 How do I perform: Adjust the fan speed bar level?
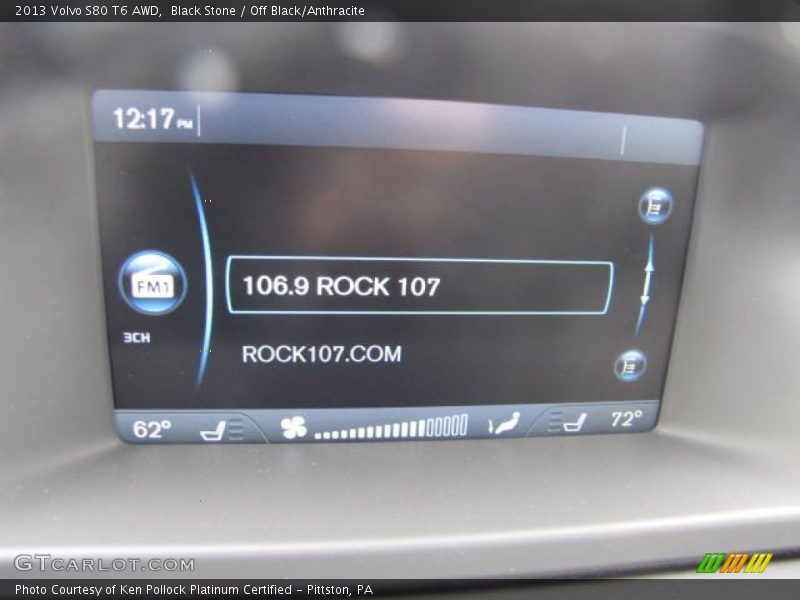click(391, 427)
